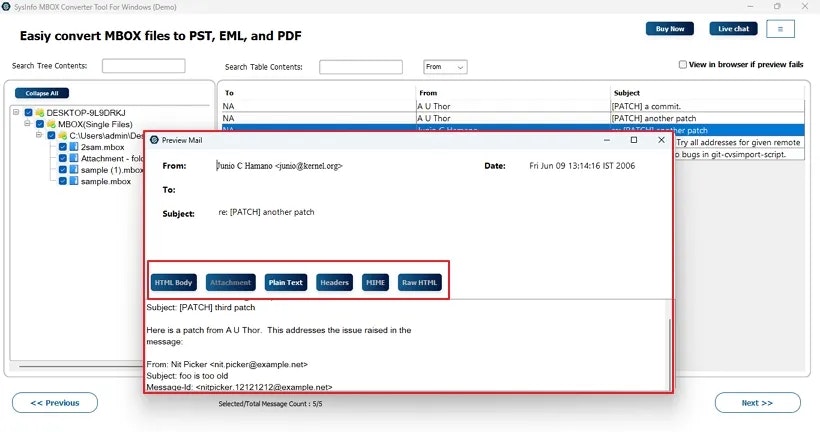Select the sample.mbox tree item label

(106, 181)
